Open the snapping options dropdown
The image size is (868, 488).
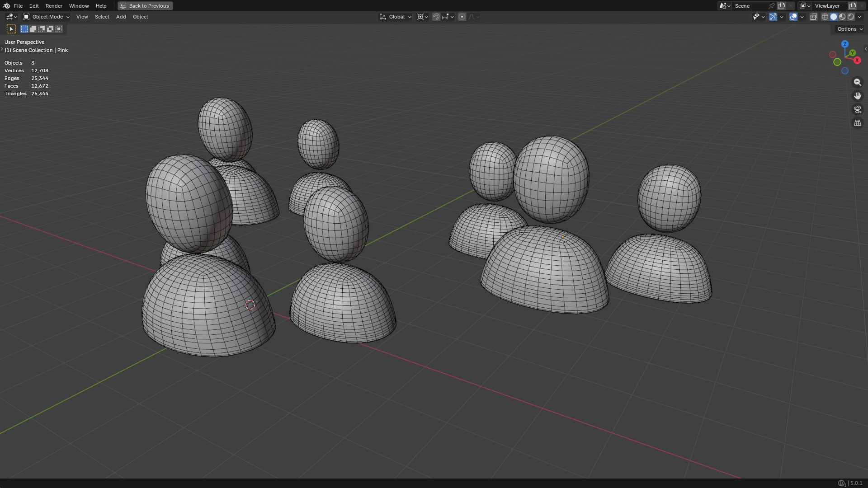point(448,17)
